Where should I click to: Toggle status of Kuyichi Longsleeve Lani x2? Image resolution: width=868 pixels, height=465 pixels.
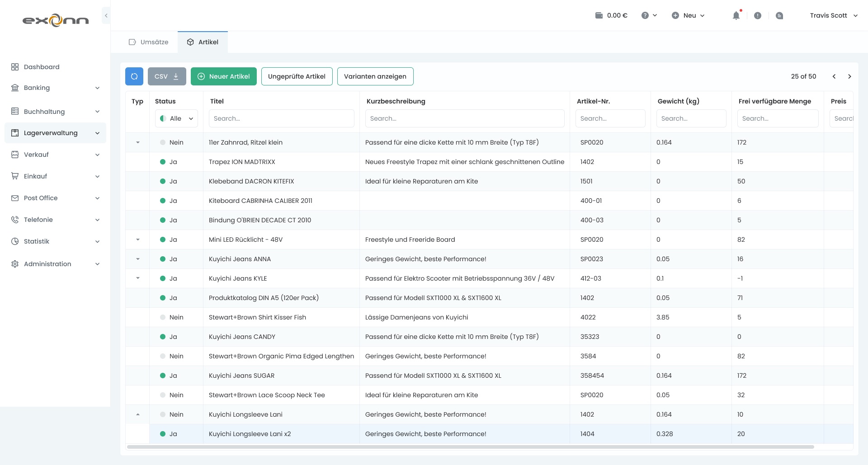coord(163,434)
